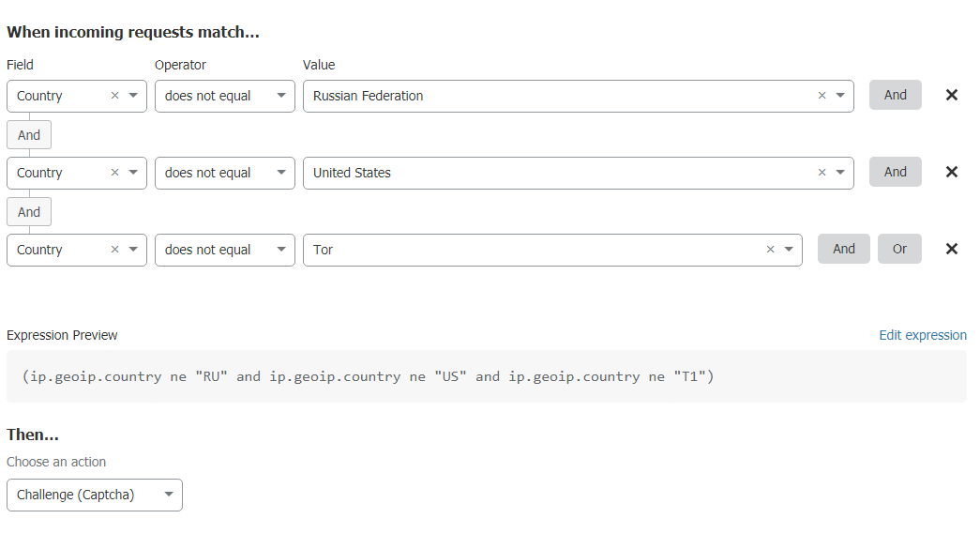The height and width of the screenshot is (534, 980).
Task: Open the operator dropdown in the United States row
Action: (x=224, y=173)
